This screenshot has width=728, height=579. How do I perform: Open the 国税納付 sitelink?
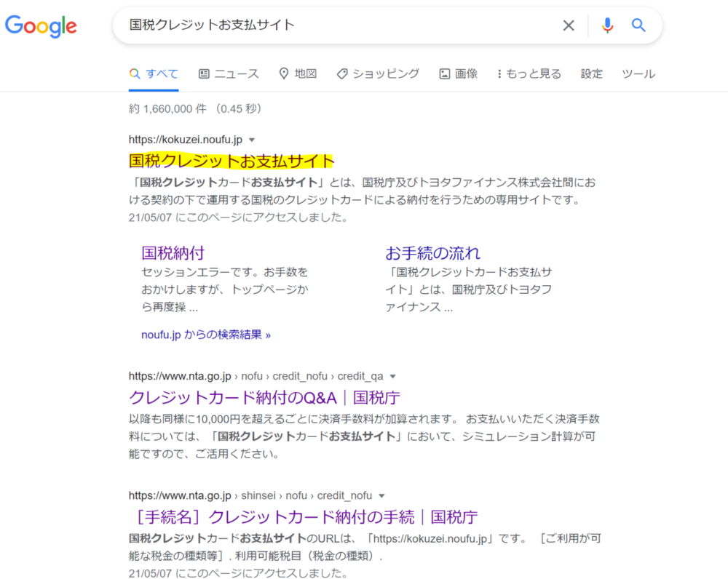[173, 253]
